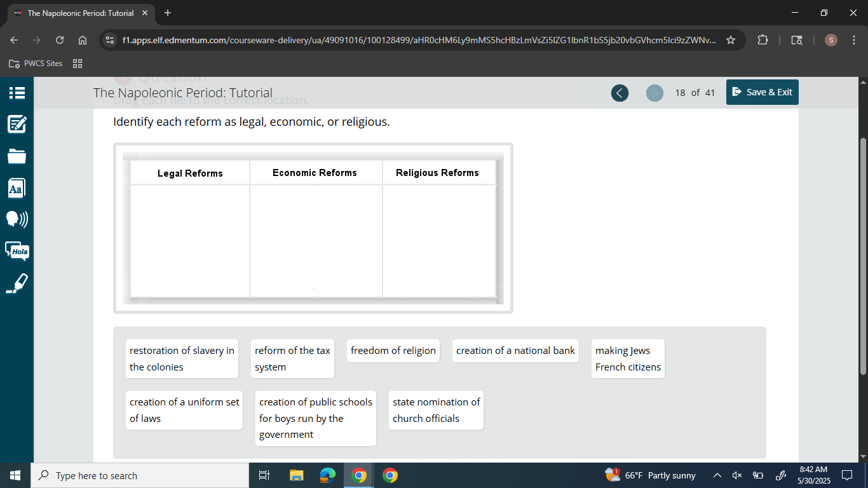Click the Save & Exit button

pos(763,92)
